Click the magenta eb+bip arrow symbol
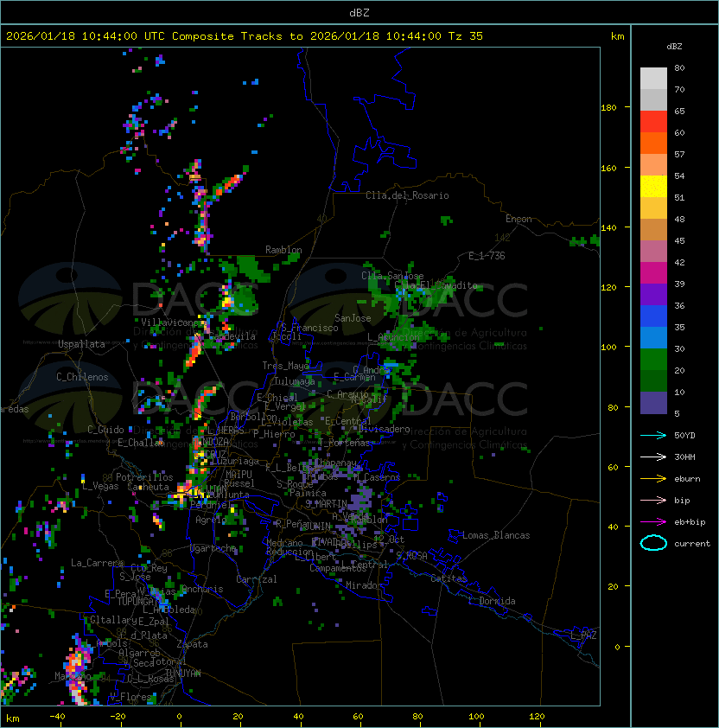Screen dimensions: 719x728 (x=653, y=522)
